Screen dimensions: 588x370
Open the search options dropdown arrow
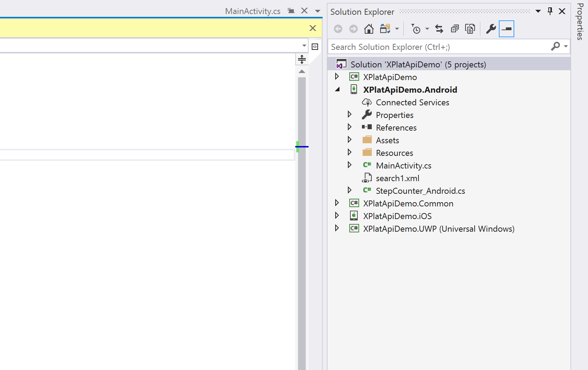(x=566, y=46)
